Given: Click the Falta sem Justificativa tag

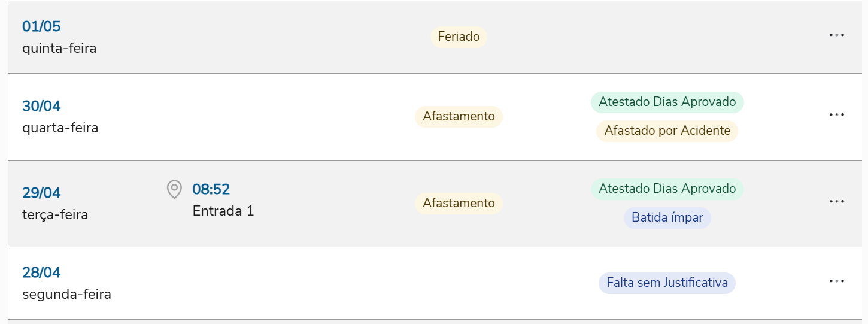Looking at the screenshot, I should 667,283.
